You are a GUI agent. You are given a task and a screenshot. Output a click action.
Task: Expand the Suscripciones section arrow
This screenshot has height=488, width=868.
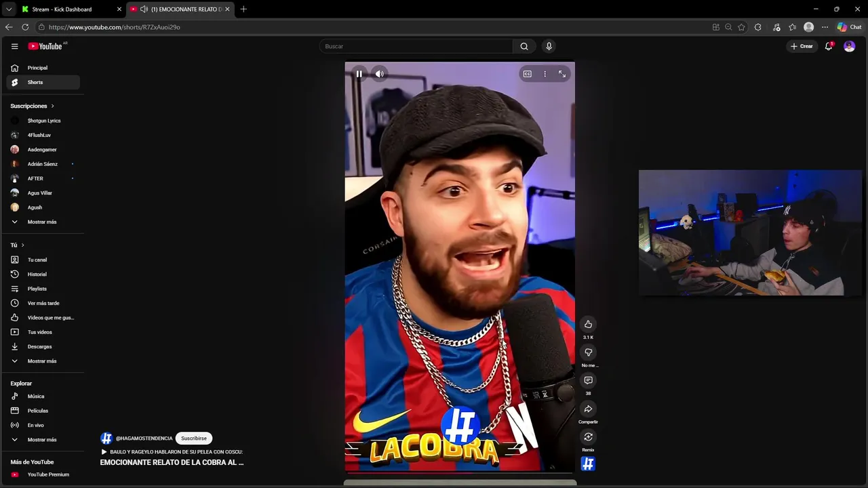pyautogui.click(x=52, y=106)
